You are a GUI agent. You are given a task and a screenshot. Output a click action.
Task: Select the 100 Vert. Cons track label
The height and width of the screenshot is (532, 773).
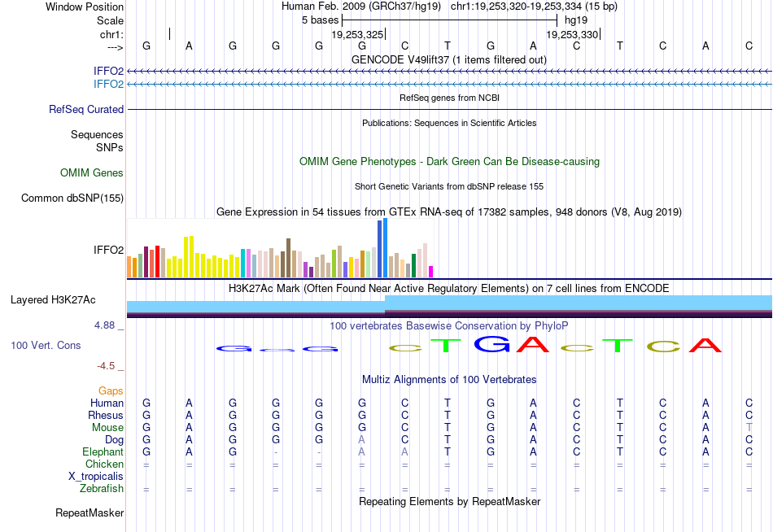pos(46,345)
